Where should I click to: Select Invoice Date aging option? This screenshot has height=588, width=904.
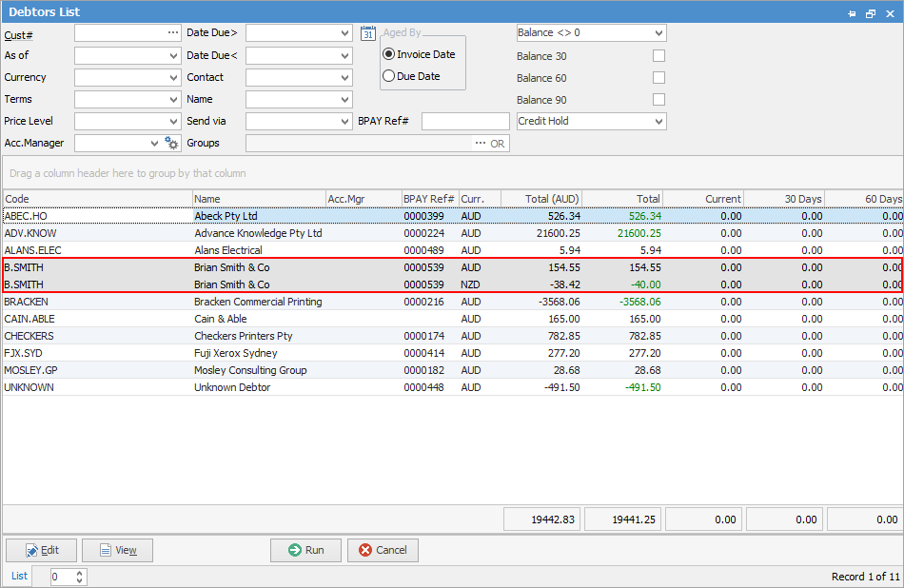(x=388, y=54)
